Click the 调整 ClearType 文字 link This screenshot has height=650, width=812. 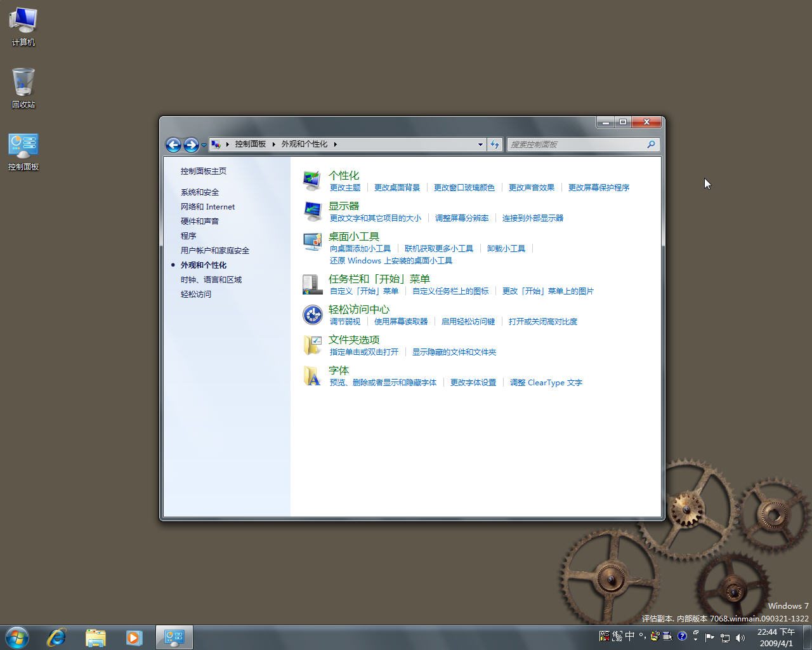546,383
